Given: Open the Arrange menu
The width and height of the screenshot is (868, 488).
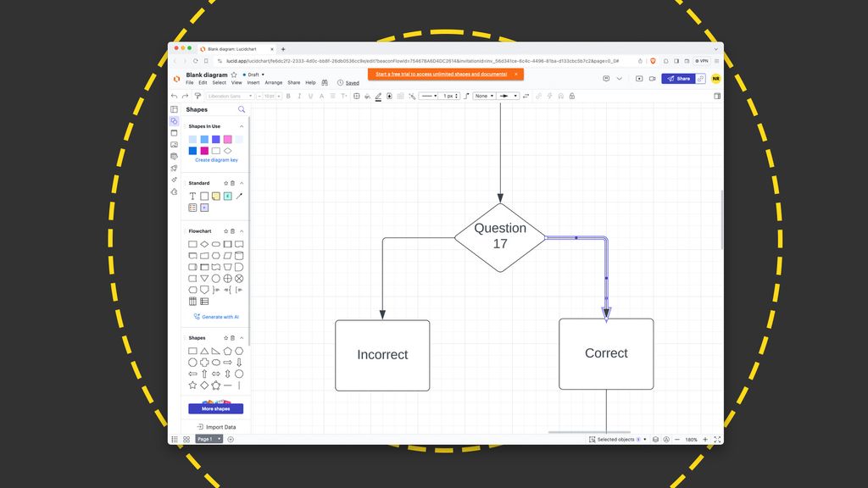Looking at the screenshot, I should click(274, 82).
